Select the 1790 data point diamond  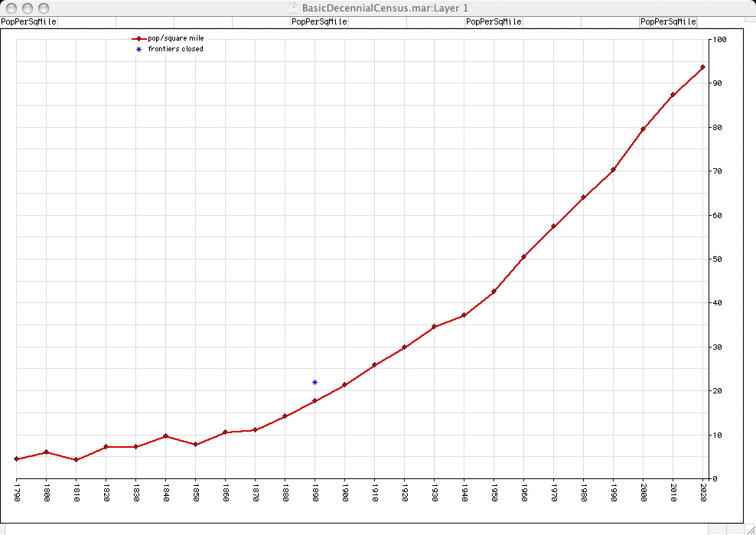point(16,458)
